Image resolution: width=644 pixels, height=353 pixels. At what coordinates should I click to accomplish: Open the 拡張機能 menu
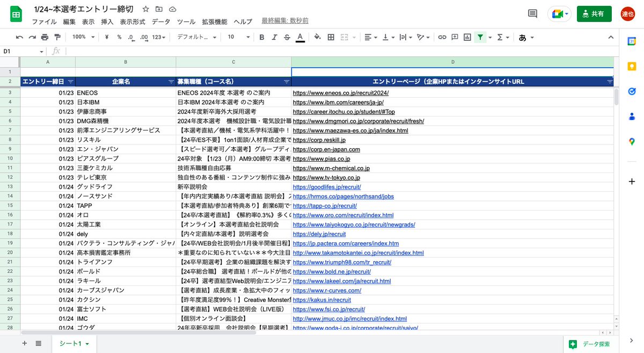215,21
